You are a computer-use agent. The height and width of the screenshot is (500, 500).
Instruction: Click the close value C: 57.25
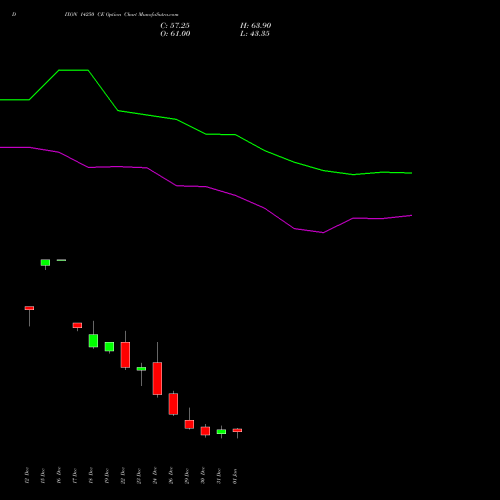[175, 26]
